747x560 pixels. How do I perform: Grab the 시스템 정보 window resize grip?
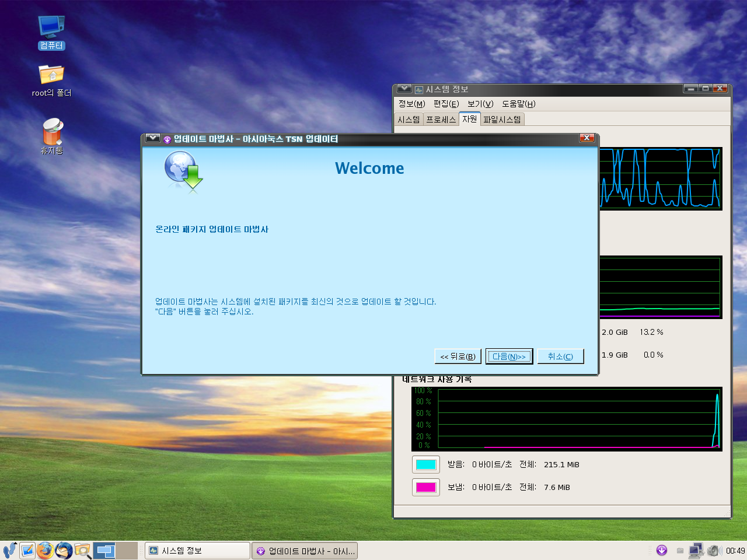pyautogui.click(x=727, y=514)
